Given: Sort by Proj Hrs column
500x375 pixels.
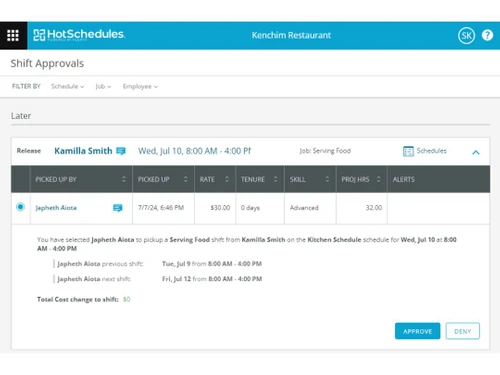Looking at the screenshot, I should (378, 179).
